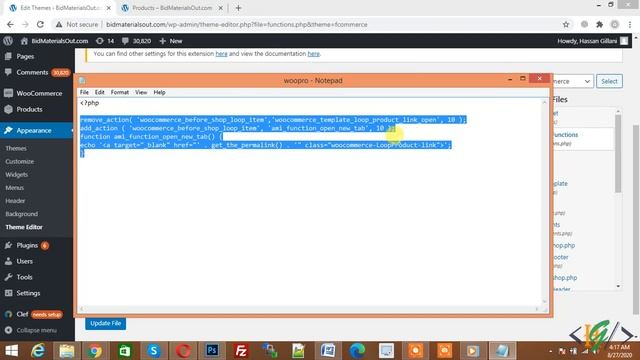This screenshot has width=640, height=360.
Task: Open a new browser tab
Action: point(238,8)
